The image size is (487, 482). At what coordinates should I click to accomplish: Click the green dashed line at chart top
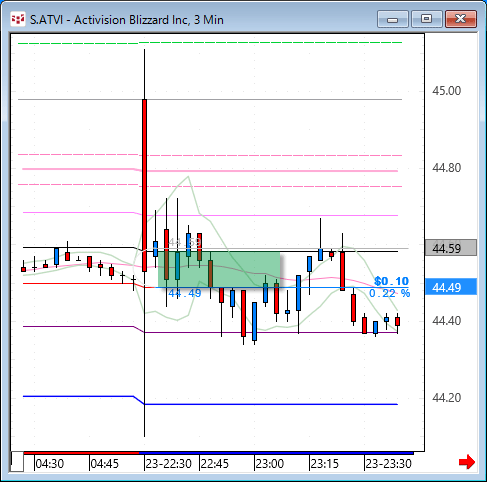(x=210, y=43)
